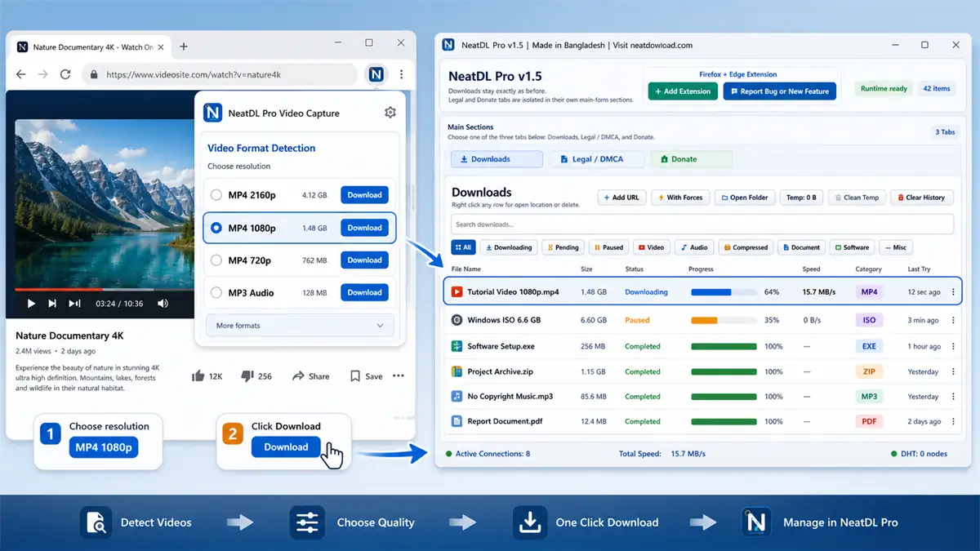The width and height of the screenshot is (980, 551).
Task: Click Report Bug or New Feature
Action: pos(779,91)
